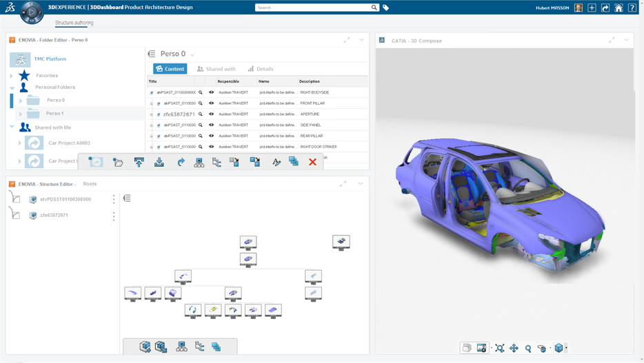This screenshot has width=644, height=363.
Task: Click the red X delete icon
Action: 312,162
